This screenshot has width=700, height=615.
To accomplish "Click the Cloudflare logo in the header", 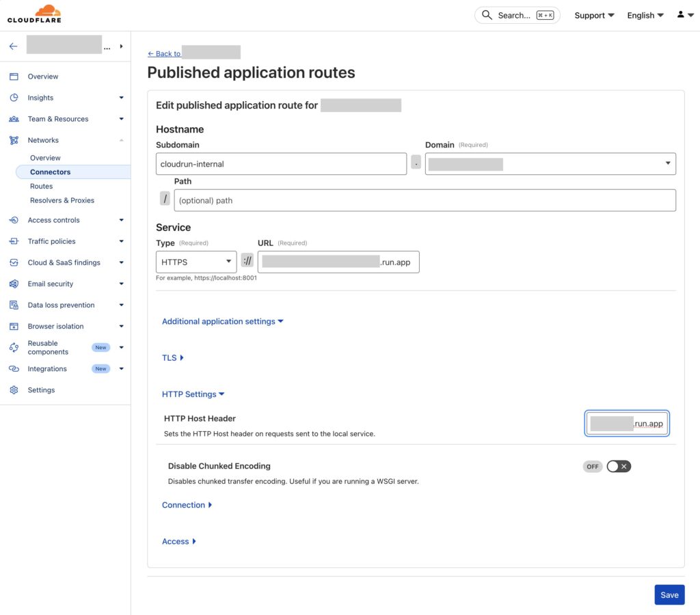I will click(34, 14).
